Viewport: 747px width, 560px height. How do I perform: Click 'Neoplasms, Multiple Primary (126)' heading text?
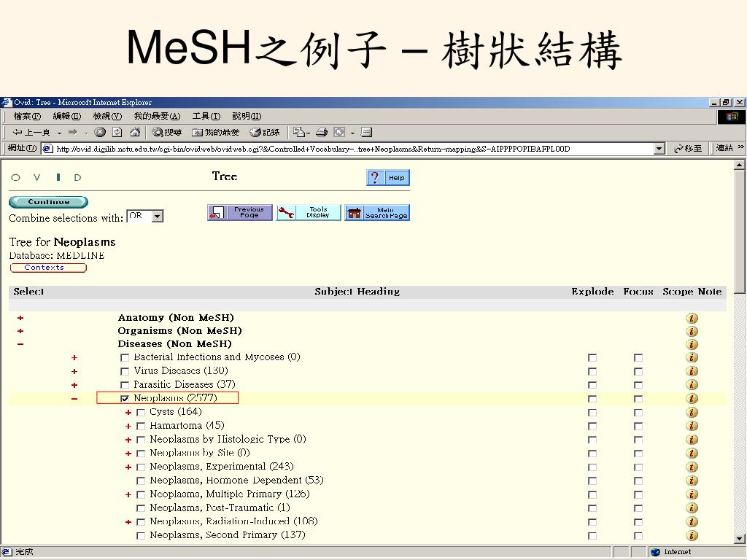pyautogui.click(x=230, y=494)
